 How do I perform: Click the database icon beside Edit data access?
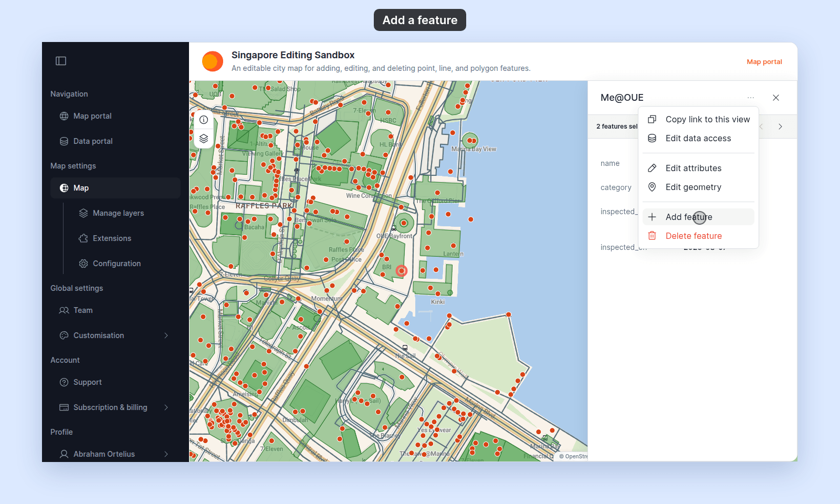click(x=652, y=138)
